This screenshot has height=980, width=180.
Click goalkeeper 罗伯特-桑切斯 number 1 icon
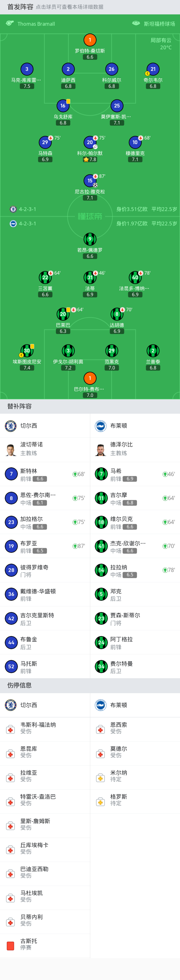90,40
